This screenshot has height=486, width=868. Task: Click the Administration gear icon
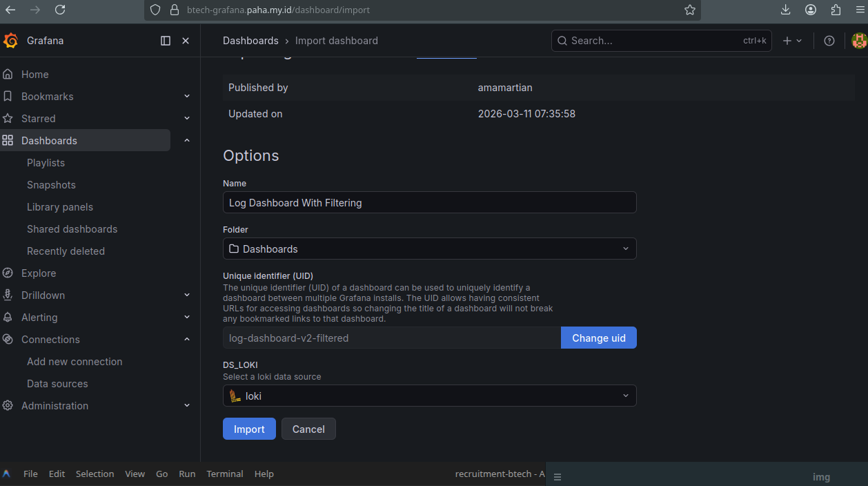[x=8, y=405]
